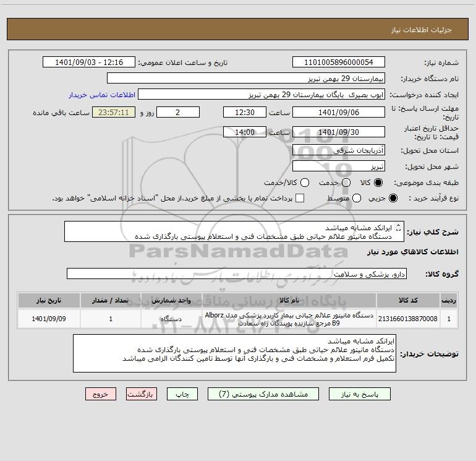Click the announcement date field 1401/09/03 - 12:16
Screen dimensions: 476x461
point(89,62)
